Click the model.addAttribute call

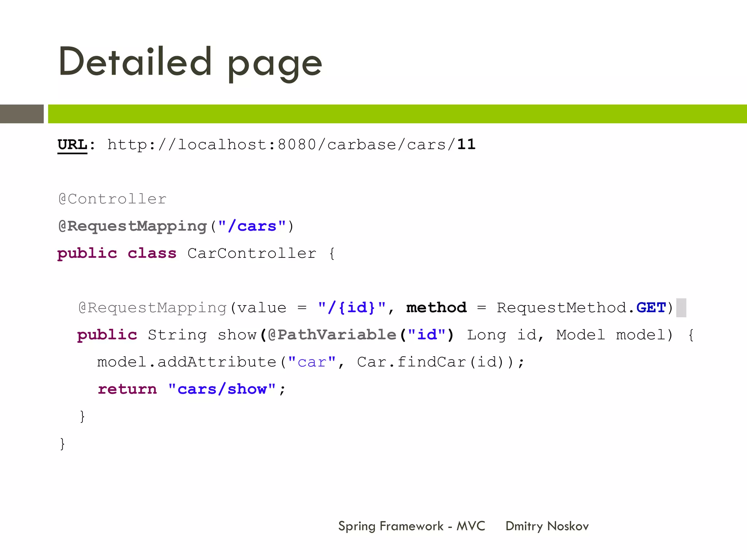click(x=186, y=362)
